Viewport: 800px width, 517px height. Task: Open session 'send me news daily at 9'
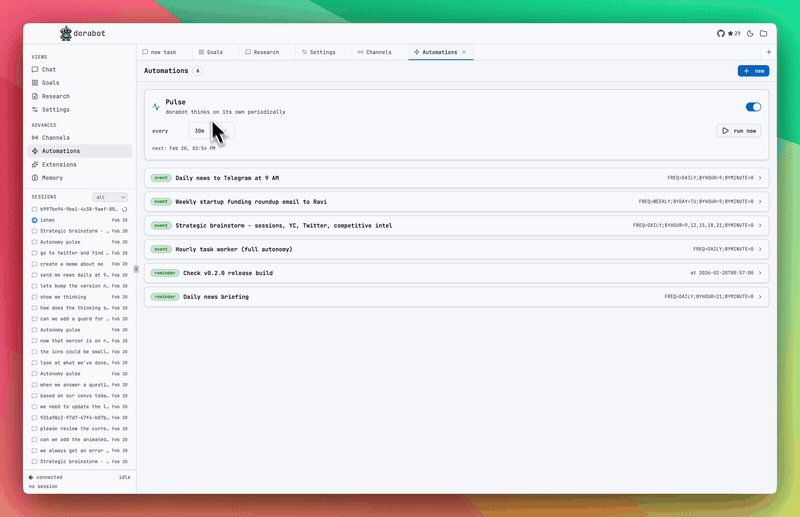(80, 275)
